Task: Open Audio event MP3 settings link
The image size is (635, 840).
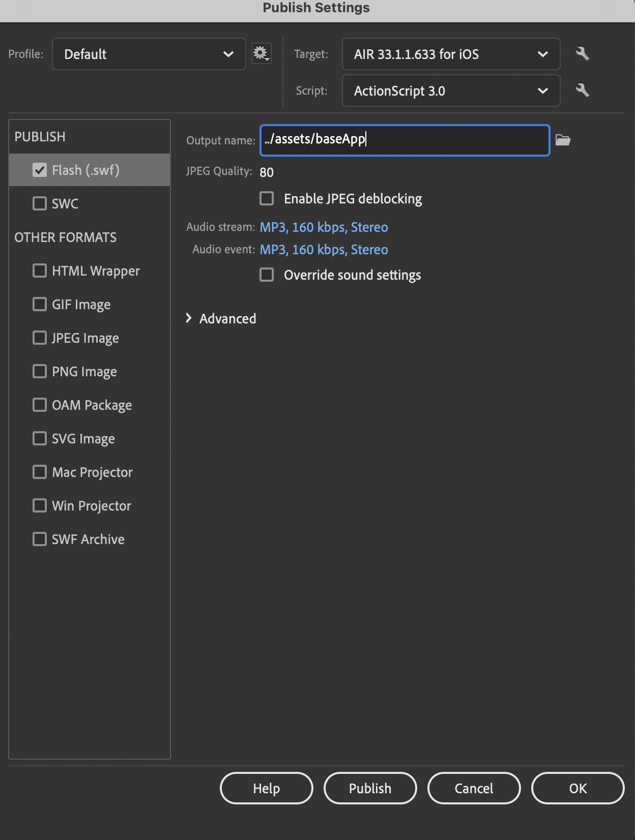Action: pyautogui.click(x=324, y=250)
